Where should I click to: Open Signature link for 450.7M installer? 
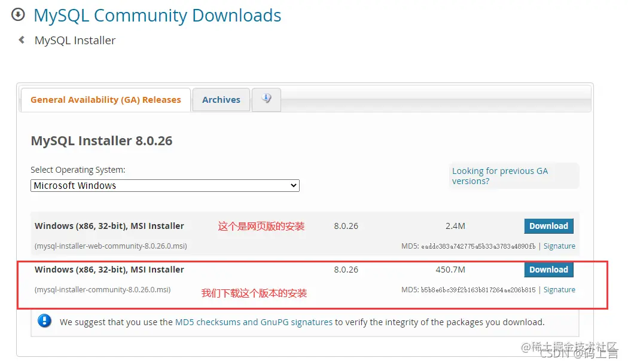click(559, 289)
